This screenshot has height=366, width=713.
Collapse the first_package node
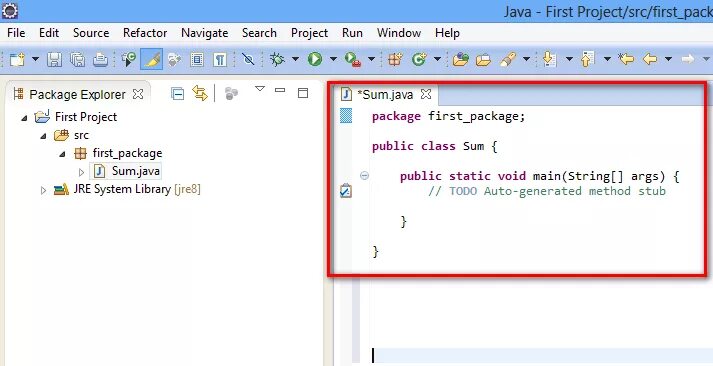[x=62, y=154]
